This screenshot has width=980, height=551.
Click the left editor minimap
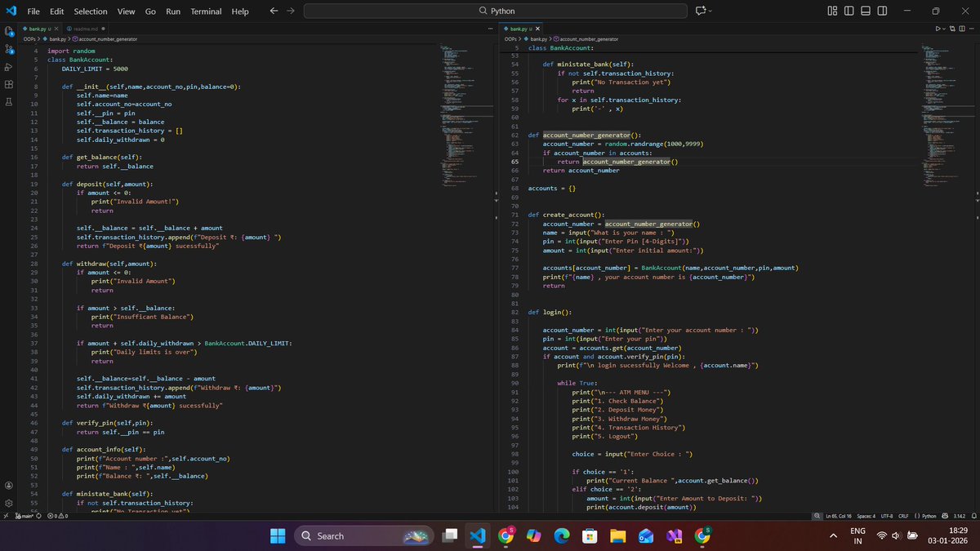(x=465, y=114)
